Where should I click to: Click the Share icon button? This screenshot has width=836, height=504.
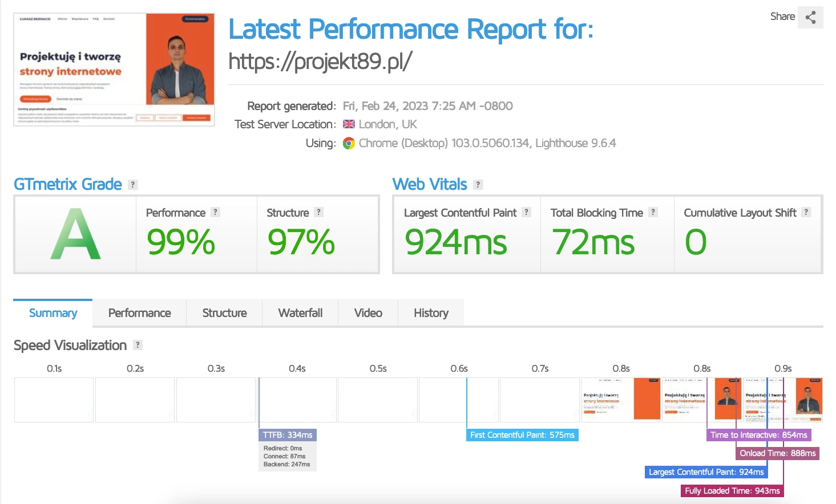pos(810,17)
